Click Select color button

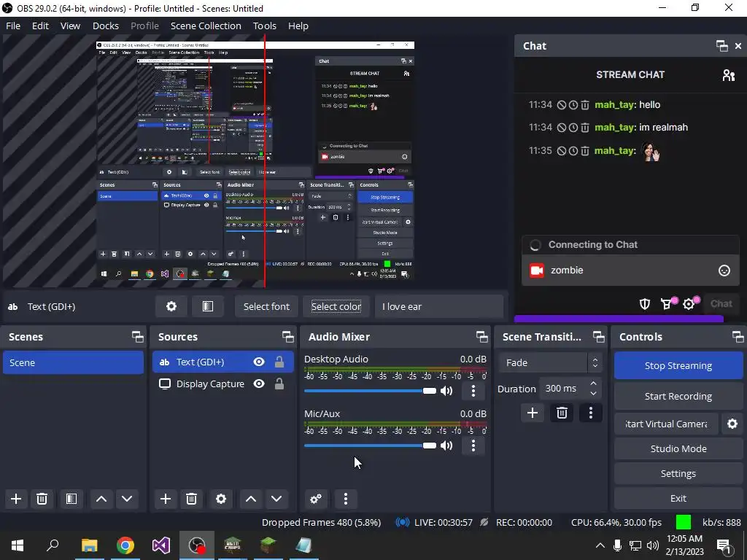point(336,307)
